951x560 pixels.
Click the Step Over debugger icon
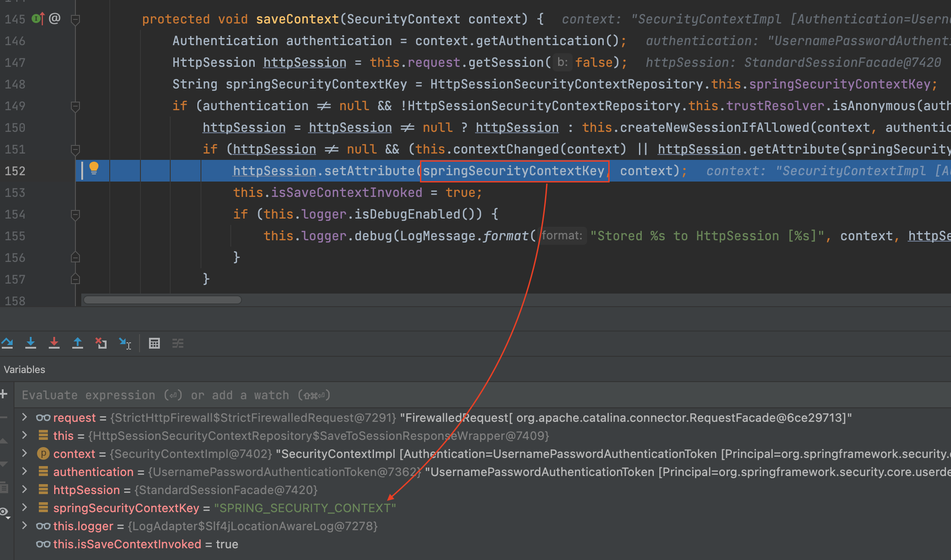(7, 343)
